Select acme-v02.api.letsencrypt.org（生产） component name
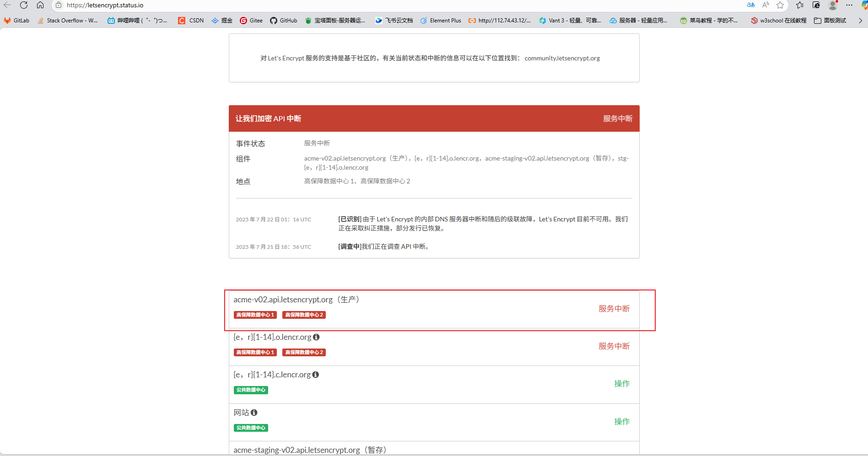Screen dimensions: 868x456 (x=297, y=300)
